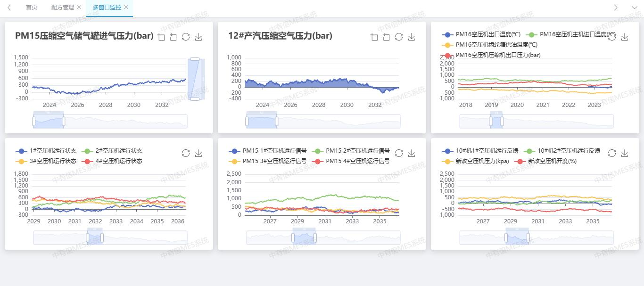Restore the 1#空压机运行状态 chart view
The height and width of the screenshot is (286, 644).
[x=186, y=153]
